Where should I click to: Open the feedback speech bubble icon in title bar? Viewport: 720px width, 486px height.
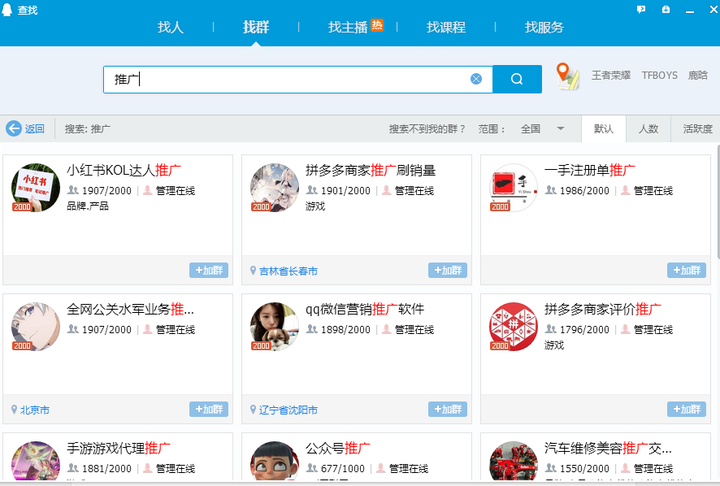click(641, 9)
